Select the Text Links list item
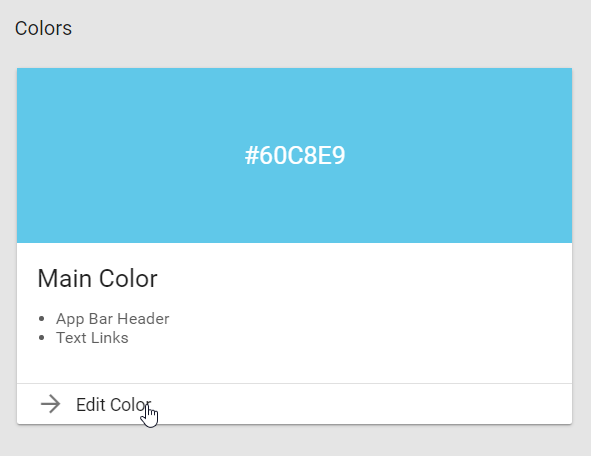Screen dimensions: 591x456 point(92,338)
